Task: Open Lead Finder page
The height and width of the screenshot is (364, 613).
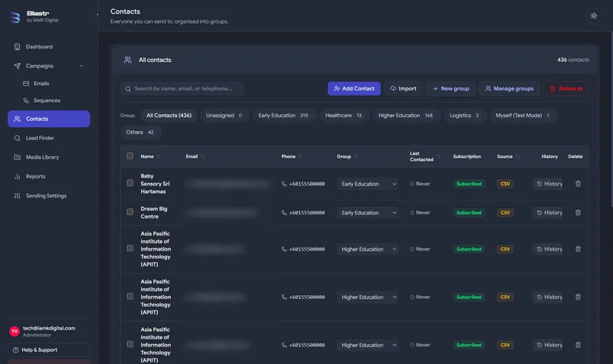Action: click(x=49, y=138)
